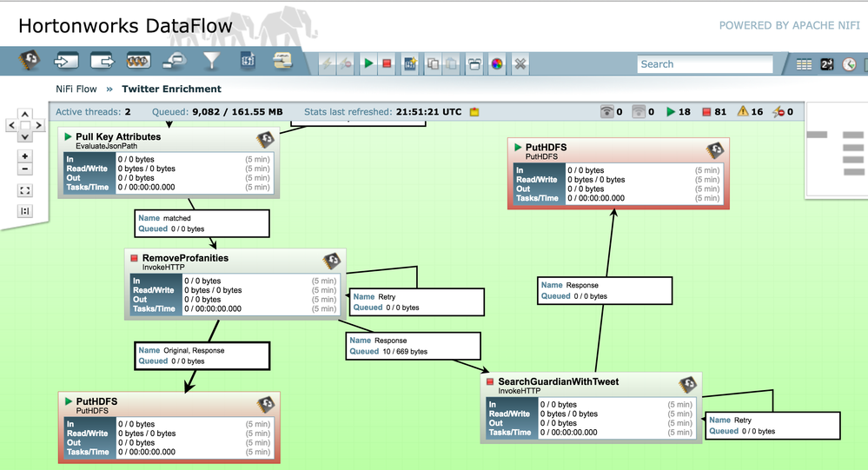Image resolution: width=868 pixels, height=470 pixels.
Task: Open the Change Color wheel
Action: click(x=497, y=63)
